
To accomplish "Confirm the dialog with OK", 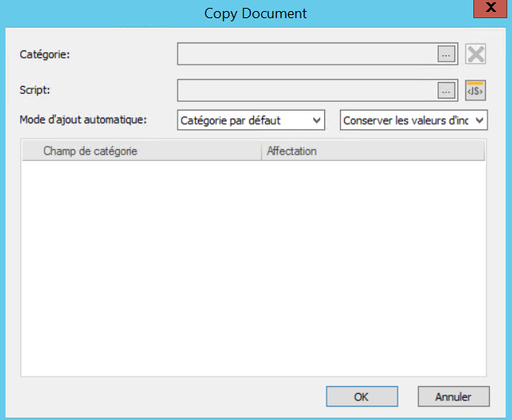I will [x=361, y=396].
